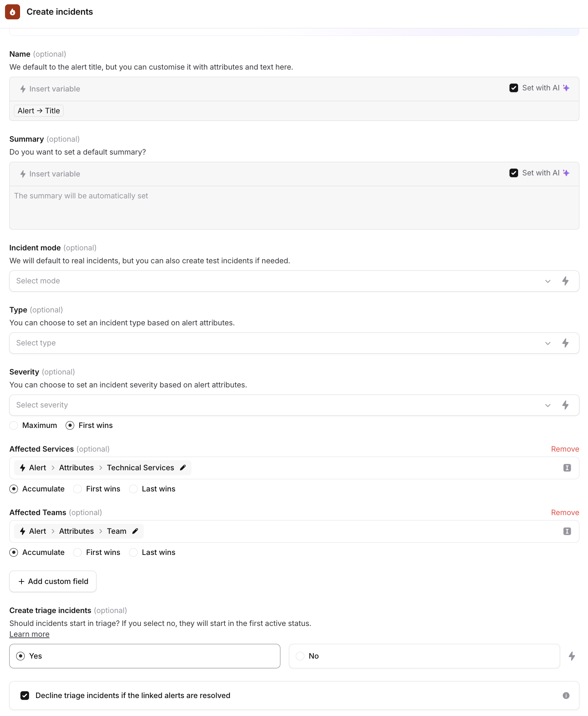The height and width of the screenshot is (716, 588).
Task: Click lightning icon in Type field
Action: [x=565, y=343]
